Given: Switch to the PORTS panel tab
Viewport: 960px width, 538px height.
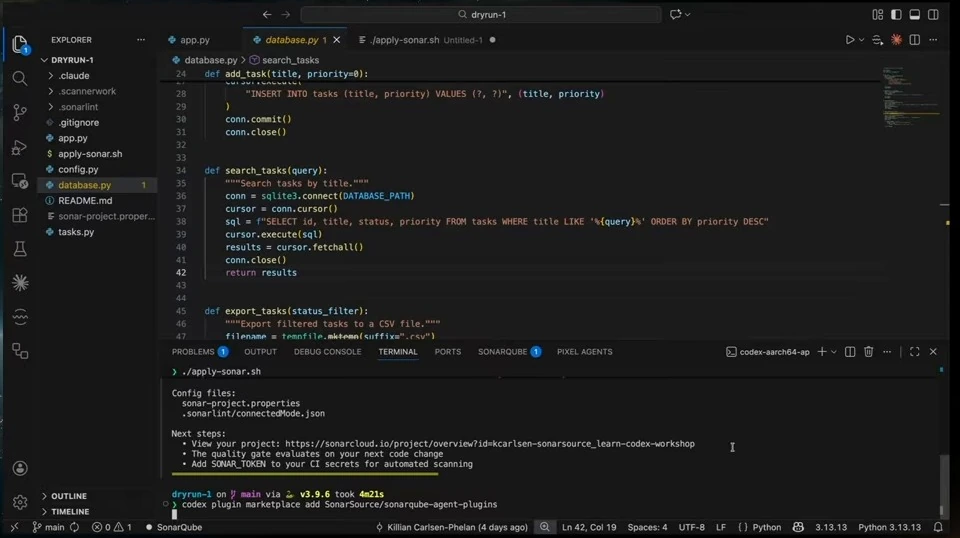Looking at the screenshot, I should pyautogui.click(x=448, y=352).
